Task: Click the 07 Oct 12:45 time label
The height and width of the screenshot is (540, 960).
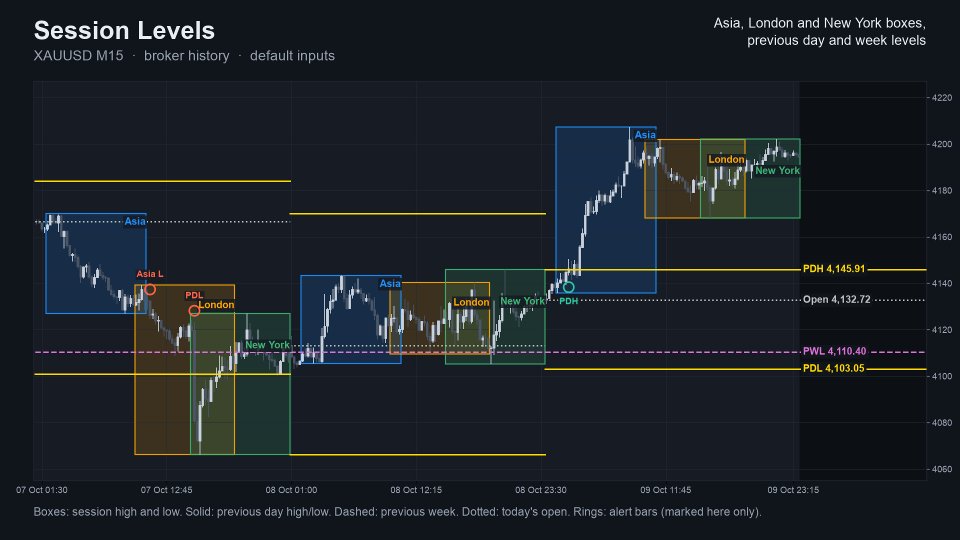Action: point(166,490)
